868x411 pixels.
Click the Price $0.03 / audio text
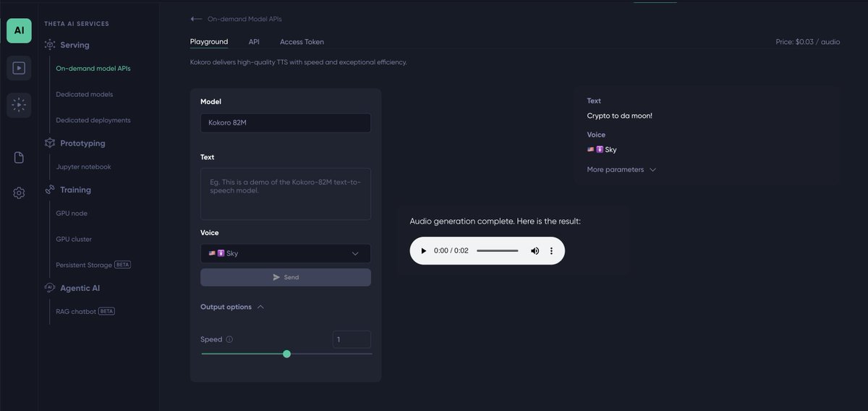[x=808, y=42]
